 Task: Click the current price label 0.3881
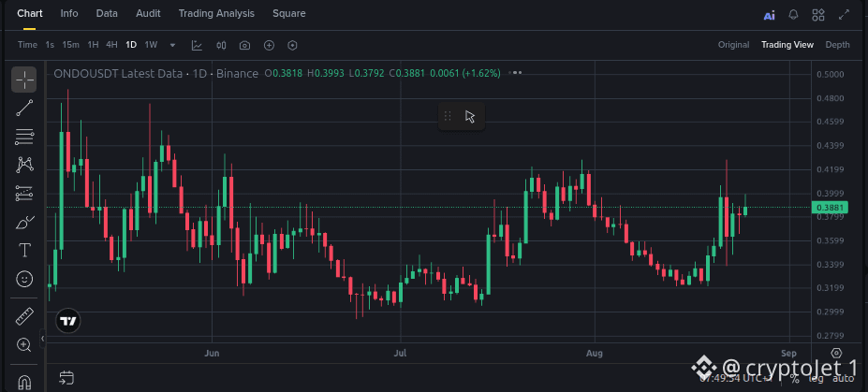pos(830,208)
